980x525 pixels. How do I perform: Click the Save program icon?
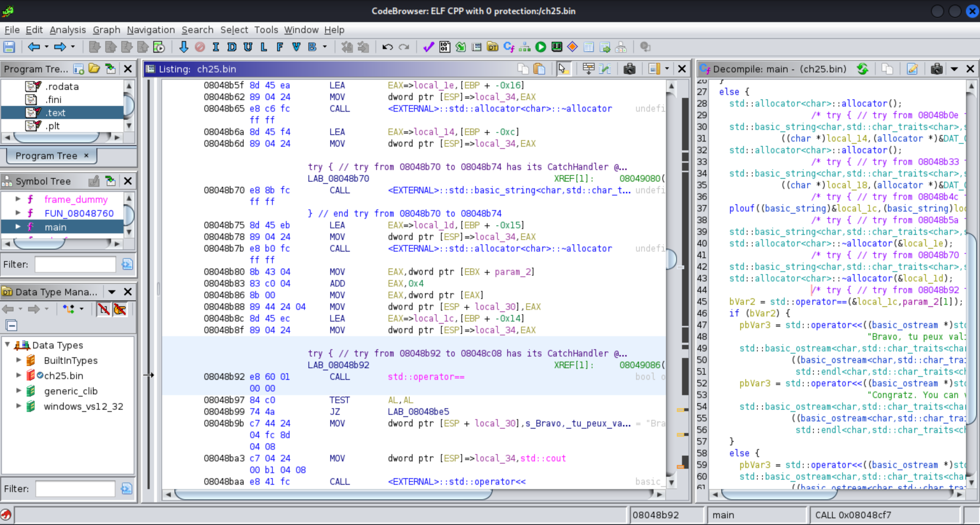pos(9,47)
